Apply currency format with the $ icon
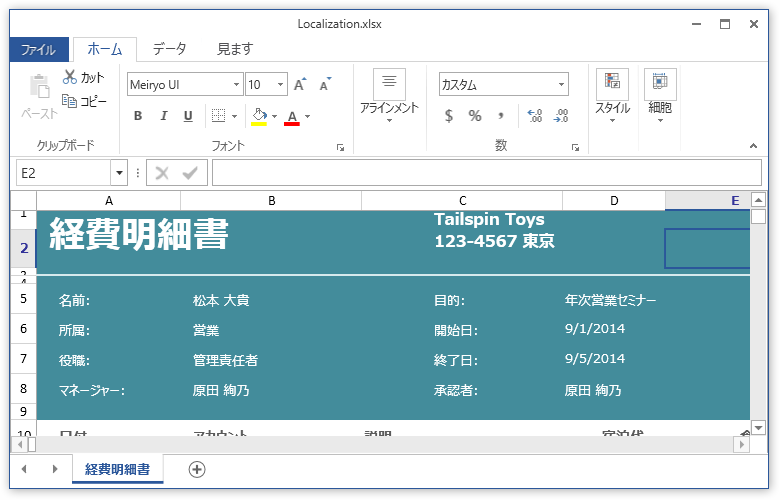Viewport: 780px width, 500px height. 449,116
